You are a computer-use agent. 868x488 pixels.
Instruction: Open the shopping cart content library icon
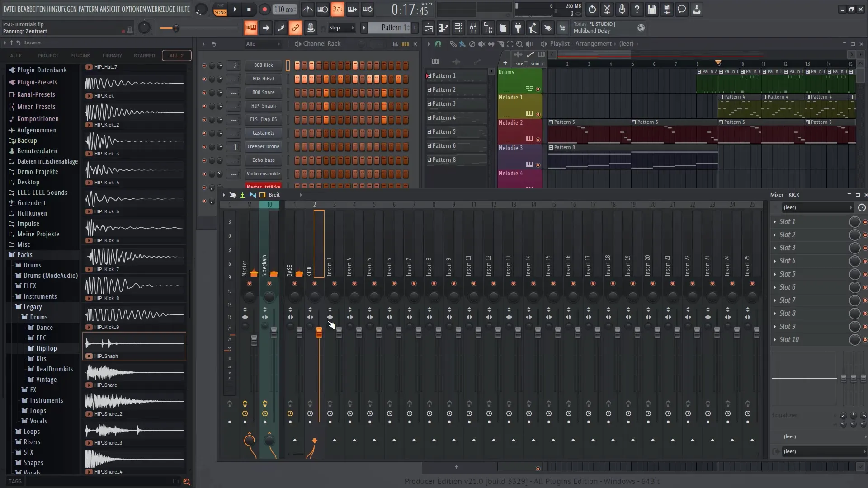[562, 28]
